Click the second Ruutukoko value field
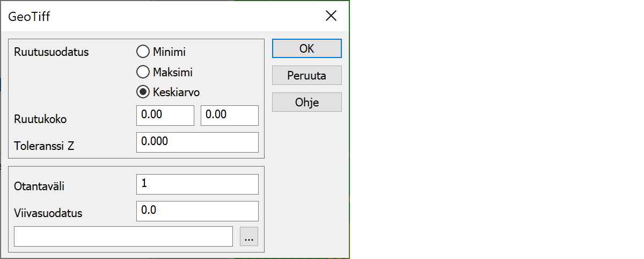 229,115
